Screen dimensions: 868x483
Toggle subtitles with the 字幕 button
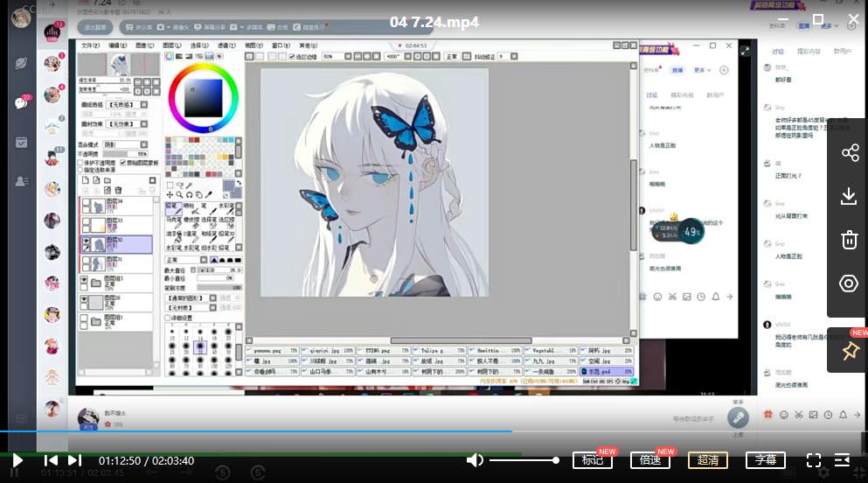pos(765,460)
